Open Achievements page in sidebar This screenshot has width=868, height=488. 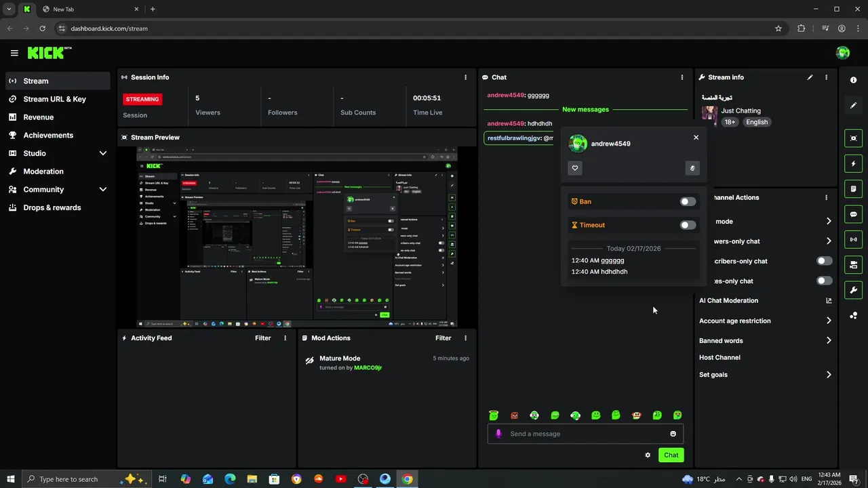tap(58, 135)
